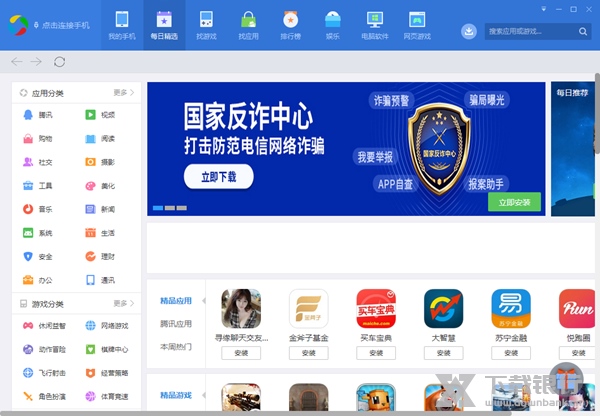Open the 网页游戏 web games tab
Image resolution: width=600 pixels, height=416 pixels.
417,25
